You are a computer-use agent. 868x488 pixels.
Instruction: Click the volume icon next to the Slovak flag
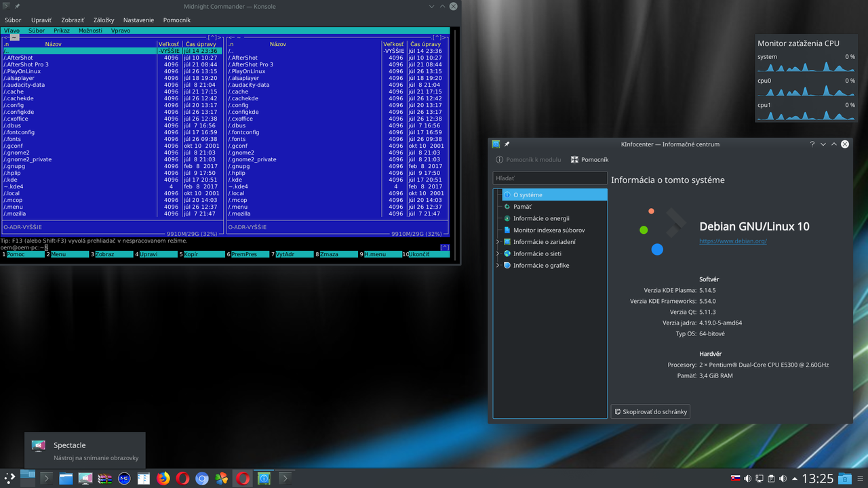coord(747,479)
